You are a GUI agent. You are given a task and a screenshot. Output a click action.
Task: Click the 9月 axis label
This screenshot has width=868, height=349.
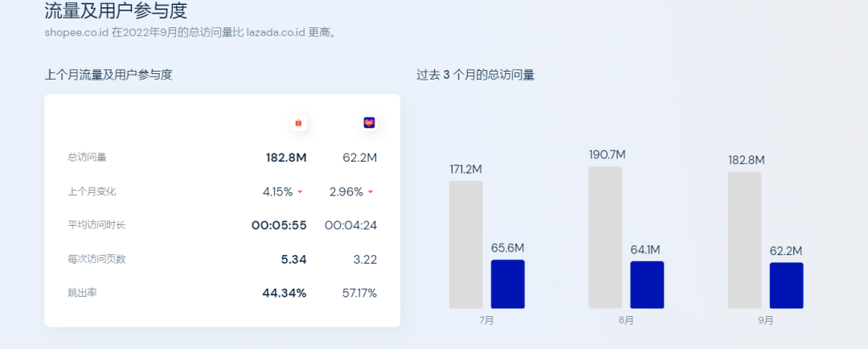(766, 321)
